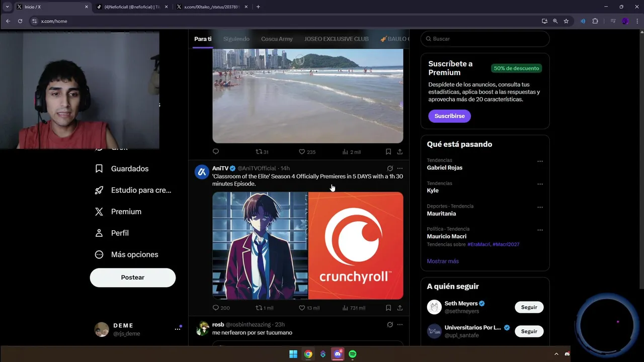Like the AniTV post (13 mil)

pos(309,308)
